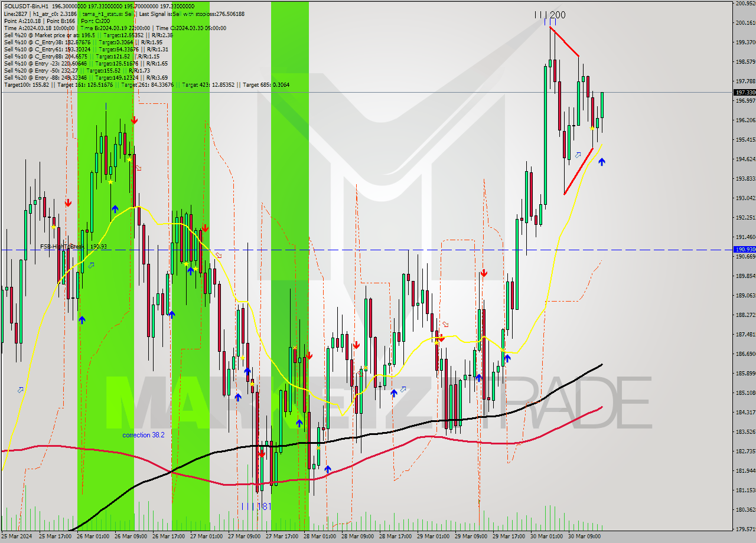
Task: Click the 199.370 price axis label
Action: (x=745, y=42)
